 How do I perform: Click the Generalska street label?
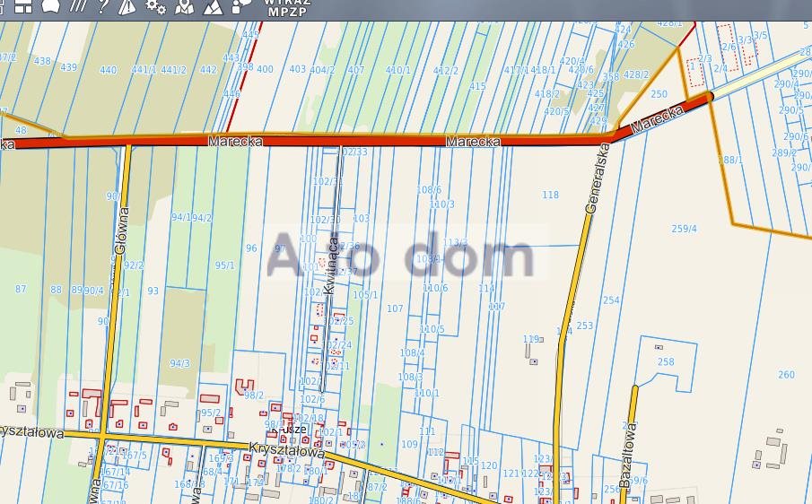[591, 178]
